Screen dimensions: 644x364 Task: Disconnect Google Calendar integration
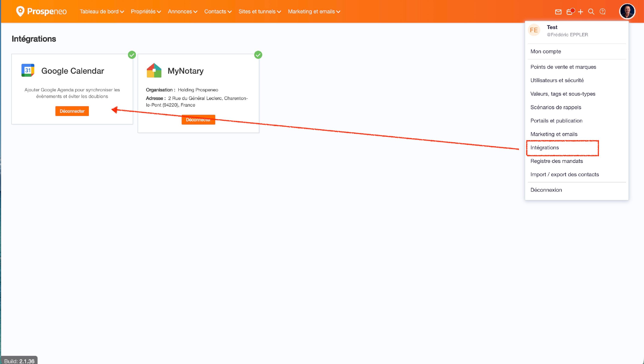pos(72,111)
